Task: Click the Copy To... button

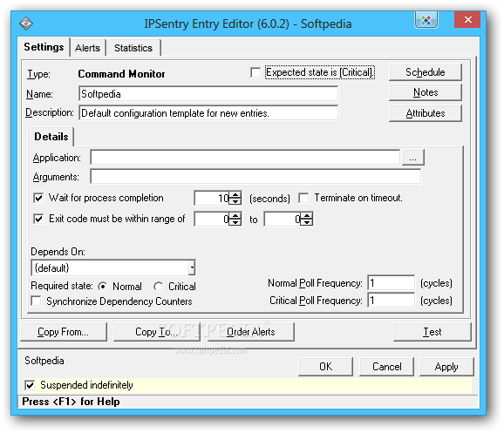Action: pos(157,332)
